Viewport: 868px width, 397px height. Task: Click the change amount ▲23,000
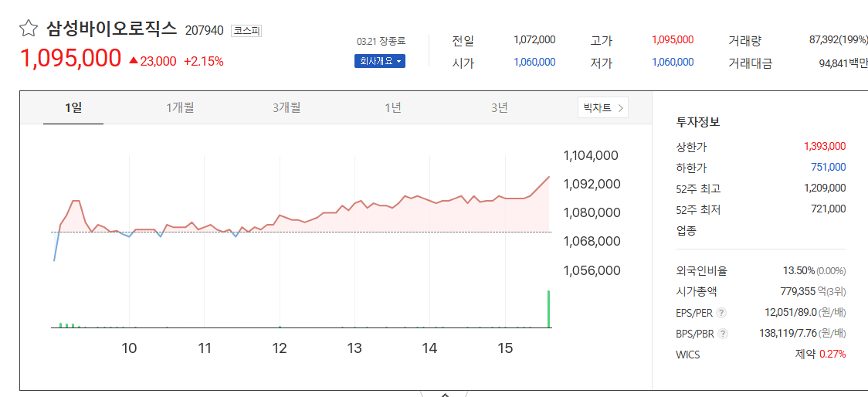[152, 61]
